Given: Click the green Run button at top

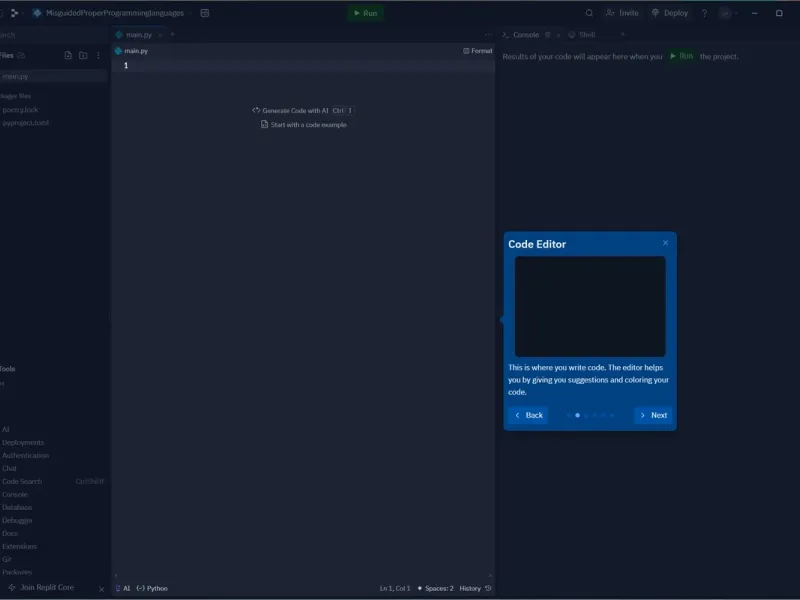Looking at the screenshot, I should point(365,13).
